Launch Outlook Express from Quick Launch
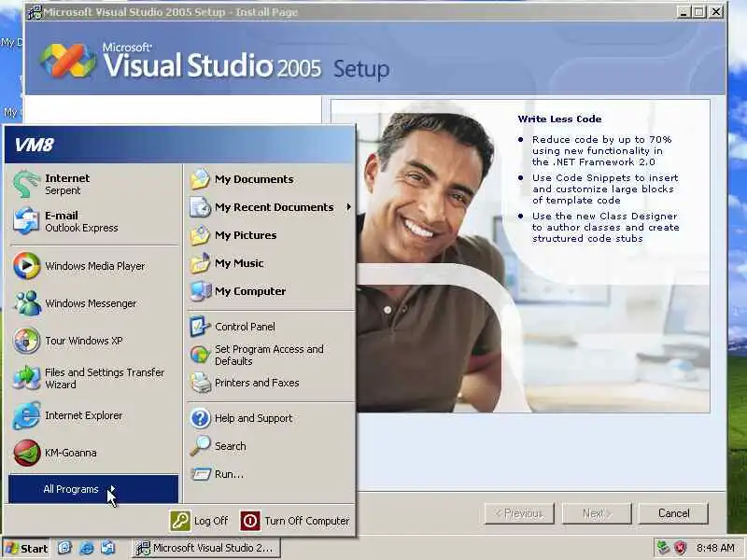Image resolution: width=747 pixels, height=560 pixels. pyautogui.click(x=108, y=548)
